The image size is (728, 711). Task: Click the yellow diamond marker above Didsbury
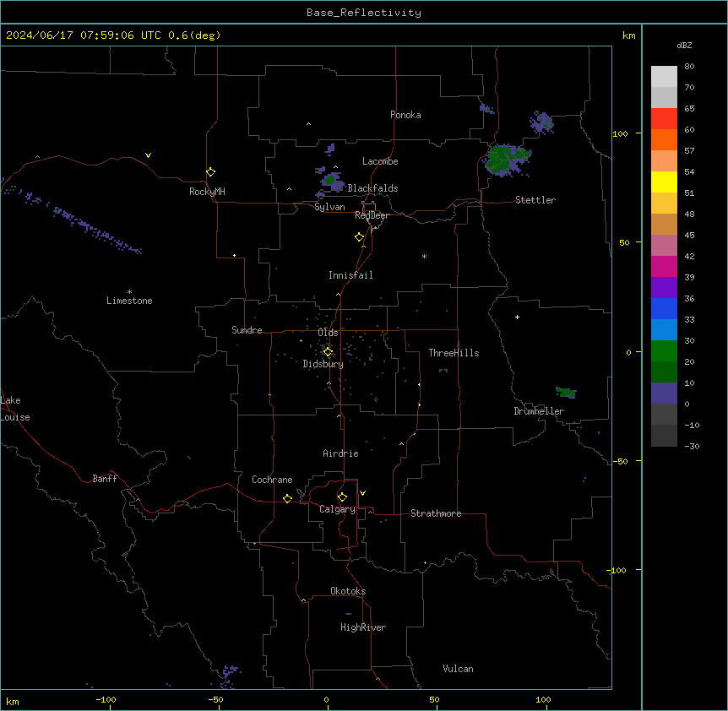tap(328, 352)
